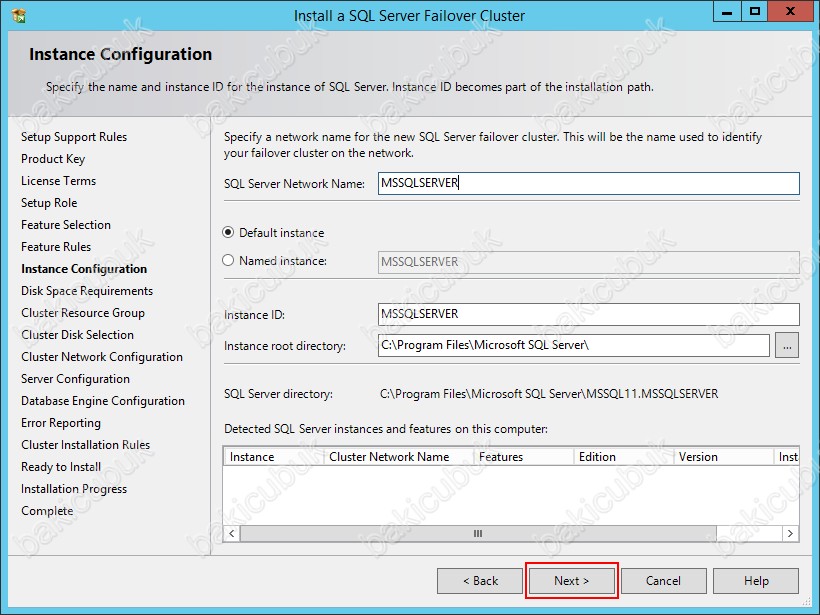
Task: Select Instance Configuration step in sidebar
Action: [x=84, y=269]
